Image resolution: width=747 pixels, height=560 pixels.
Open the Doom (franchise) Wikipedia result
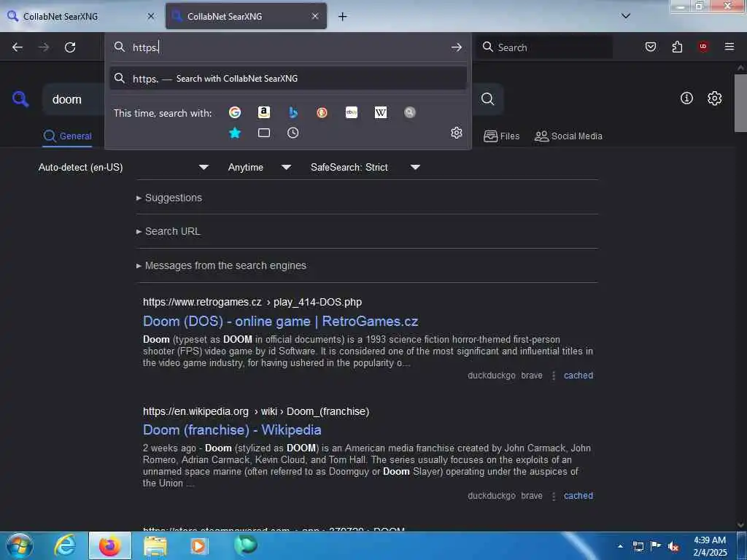coord(232,430)
